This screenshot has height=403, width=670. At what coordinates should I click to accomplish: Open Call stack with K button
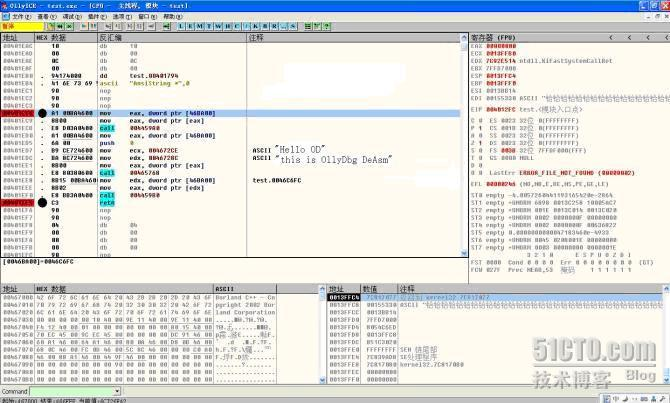[256, 26]
